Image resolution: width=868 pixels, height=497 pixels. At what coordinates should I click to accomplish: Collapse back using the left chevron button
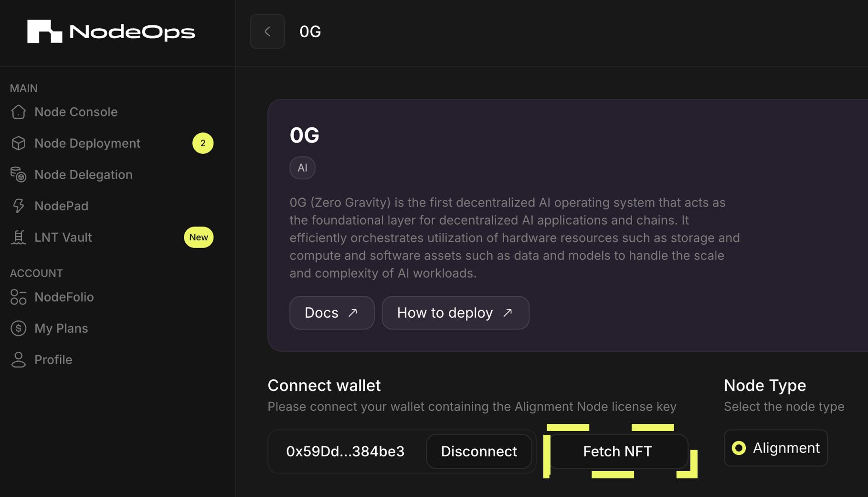tap(267, 31)
